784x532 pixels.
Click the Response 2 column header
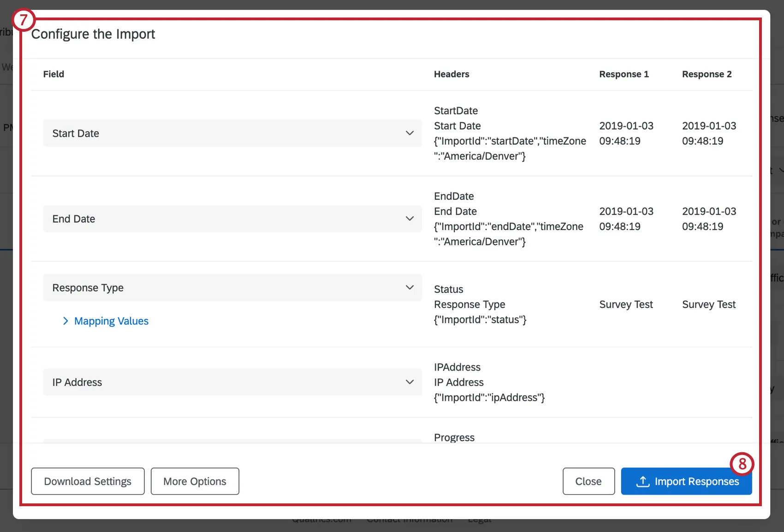pos(707,74)
